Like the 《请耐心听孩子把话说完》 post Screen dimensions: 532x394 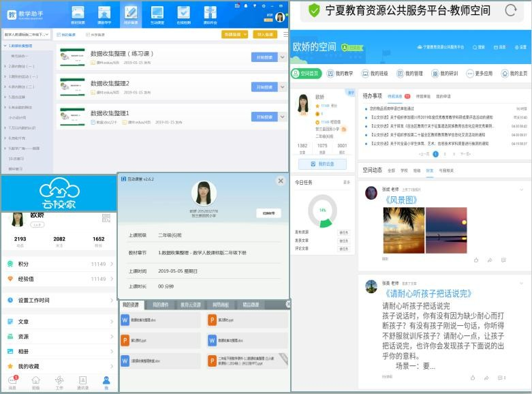click(473, 378)
